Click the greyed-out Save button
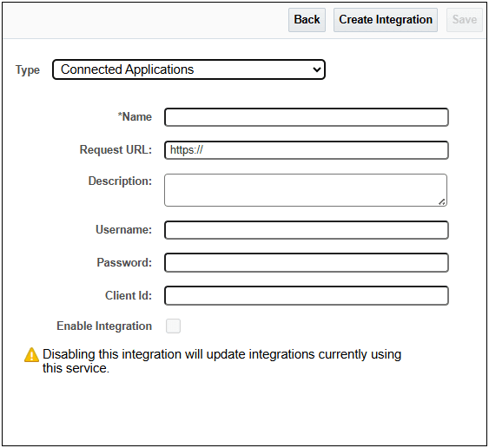The height and width of the screenshot is (448, 489). (465, 20)
